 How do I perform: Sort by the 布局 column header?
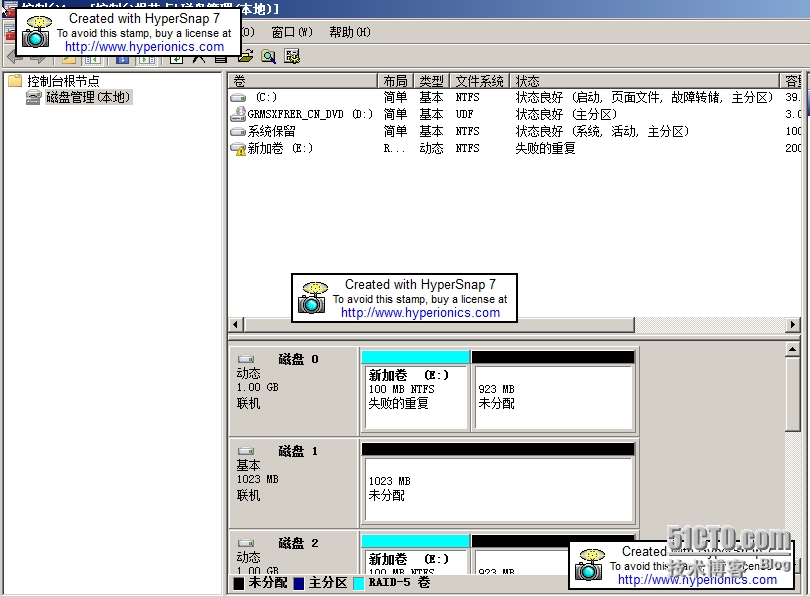tap(395, 81)
